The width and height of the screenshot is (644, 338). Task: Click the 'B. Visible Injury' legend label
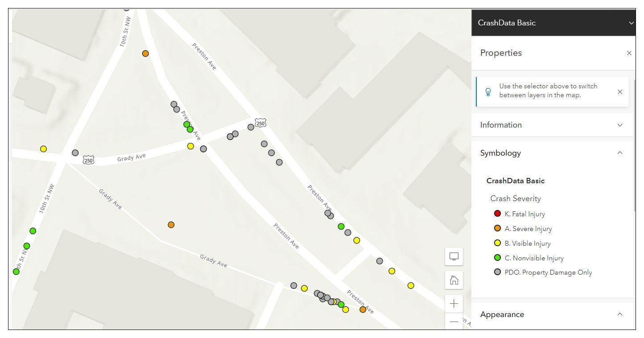click(x=528, y=243)
